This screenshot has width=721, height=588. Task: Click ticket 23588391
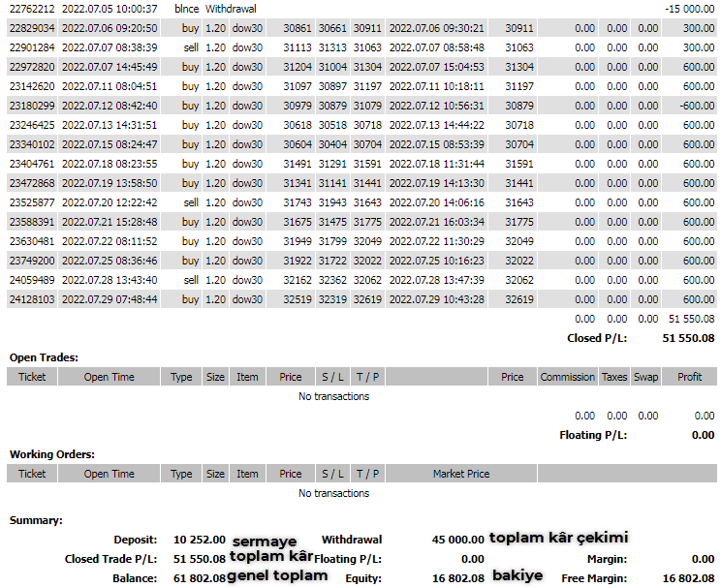click(32, 222)
